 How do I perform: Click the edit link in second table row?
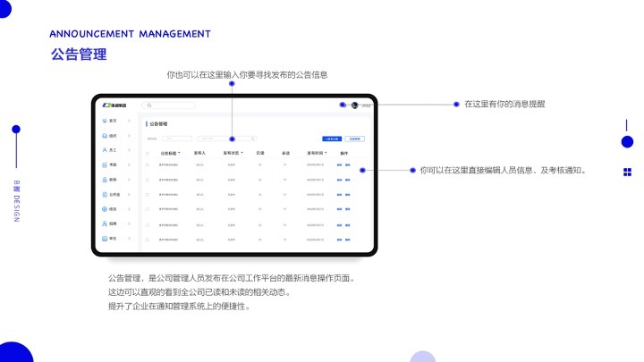click(x=339, y=180)
